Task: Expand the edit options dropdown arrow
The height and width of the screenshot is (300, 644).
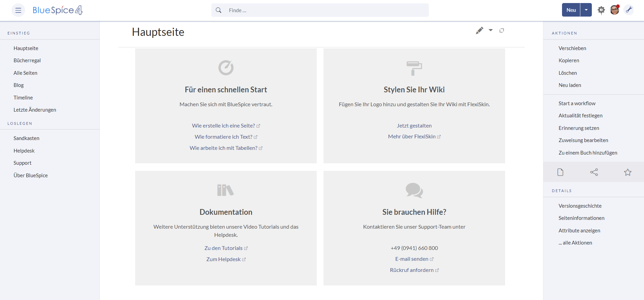Action: pyautogui.click(x=491, y=30)
